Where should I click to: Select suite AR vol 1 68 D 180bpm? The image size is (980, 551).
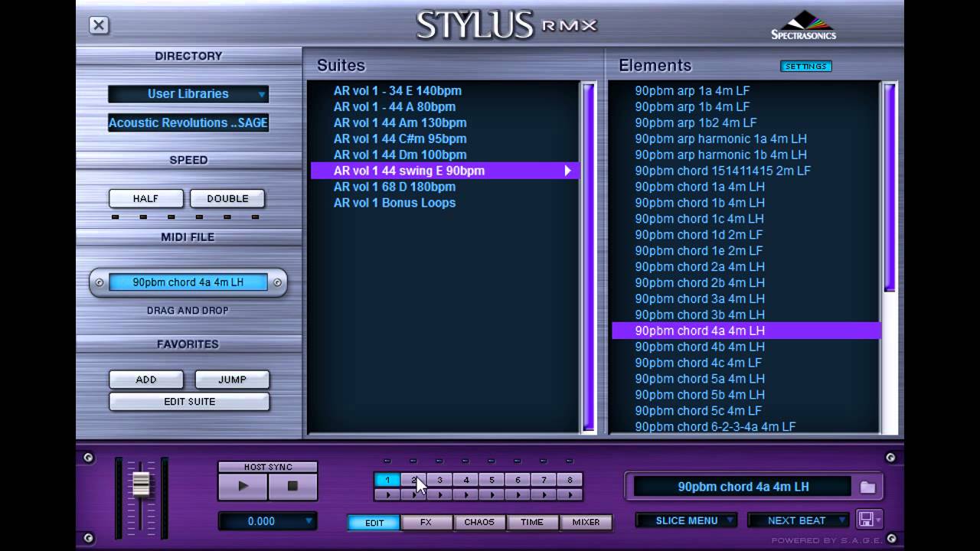pyautogui.click(x=445, y=187)
